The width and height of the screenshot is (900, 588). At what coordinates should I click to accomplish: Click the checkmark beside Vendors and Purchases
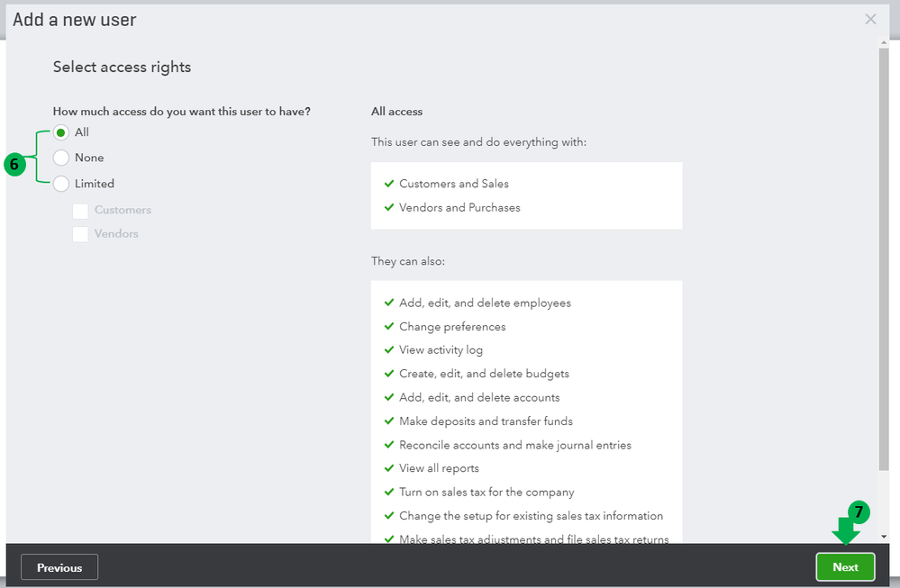[x=389, y=208]
